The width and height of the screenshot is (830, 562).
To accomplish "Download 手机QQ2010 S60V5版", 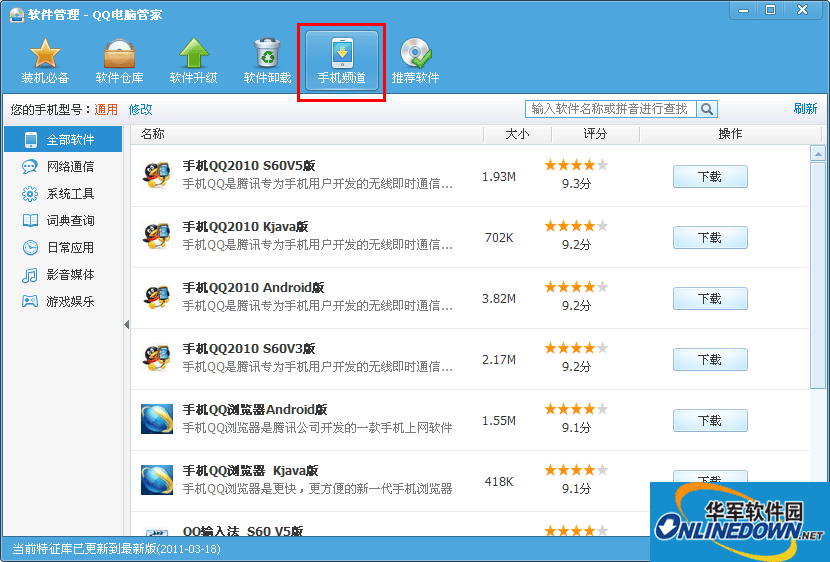I will pos(710,177).
